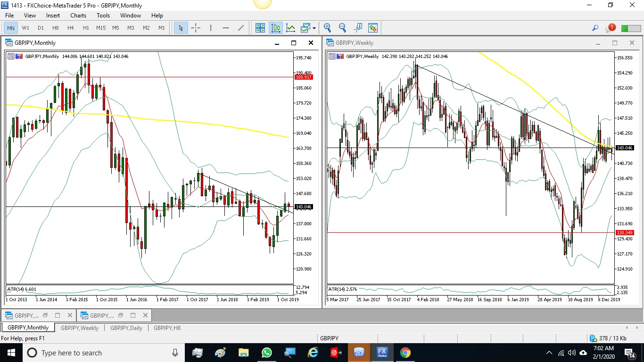644x362 pixels.
Task: Click the Windows search box
Action: (103, 353)
